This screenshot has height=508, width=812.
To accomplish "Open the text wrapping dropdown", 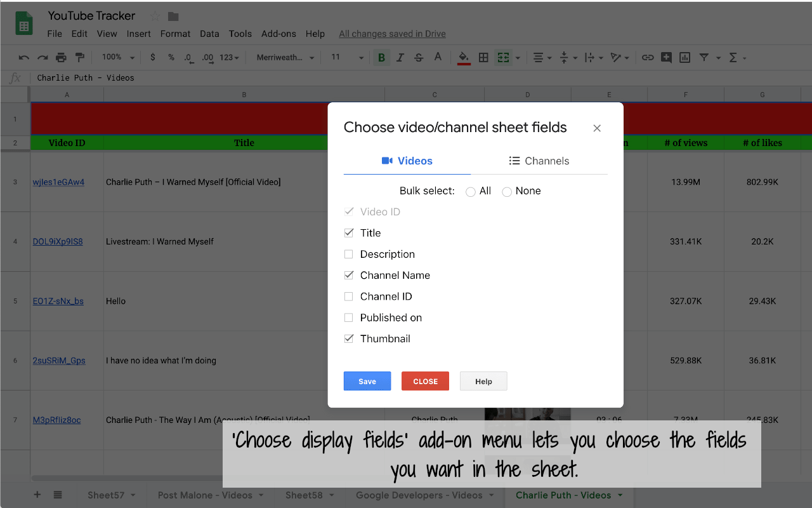I will pos(593,58).
